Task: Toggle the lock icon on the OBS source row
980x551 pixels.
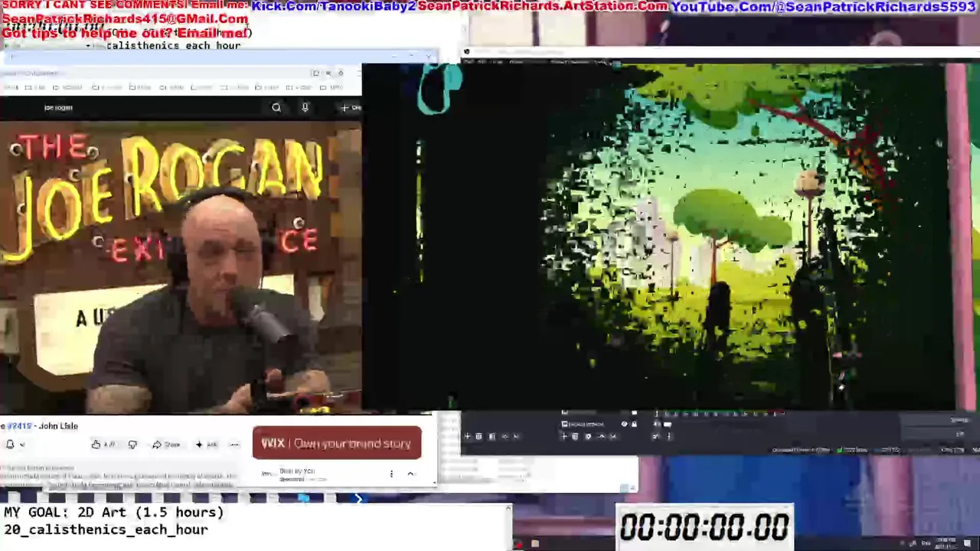Action: click(x=634, y=424)
